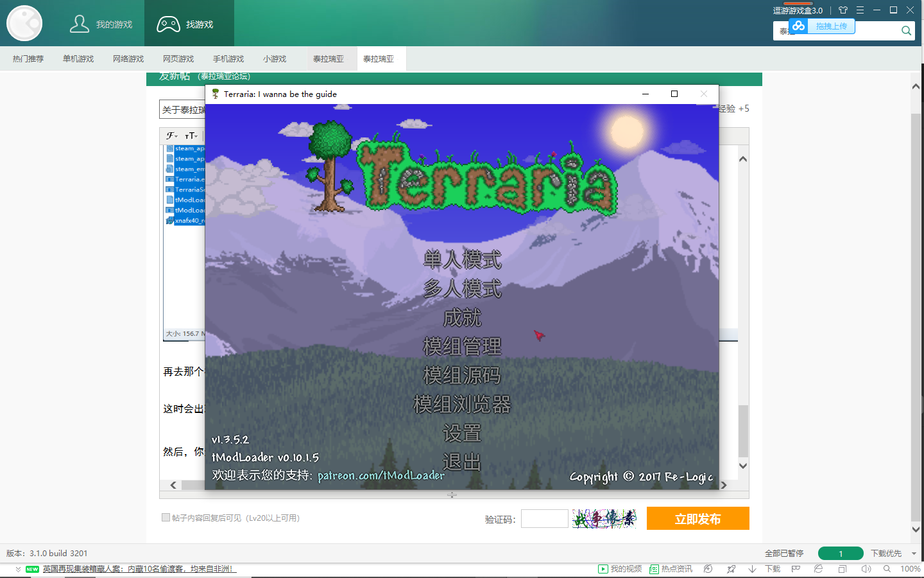Open the font size dropdown in editor toolbar

191,136
